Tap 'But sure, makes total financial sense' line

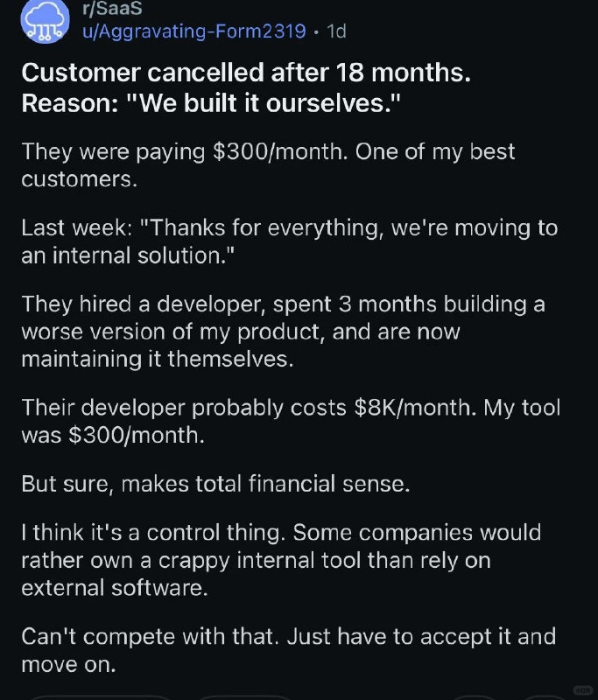[x=215, y=484]
